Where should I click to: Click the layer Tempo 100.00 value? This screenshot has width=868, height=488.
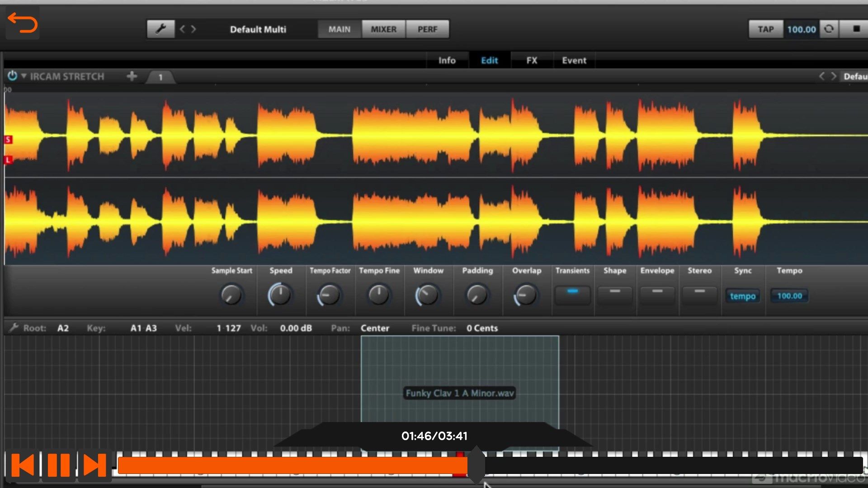pos(789,296)
